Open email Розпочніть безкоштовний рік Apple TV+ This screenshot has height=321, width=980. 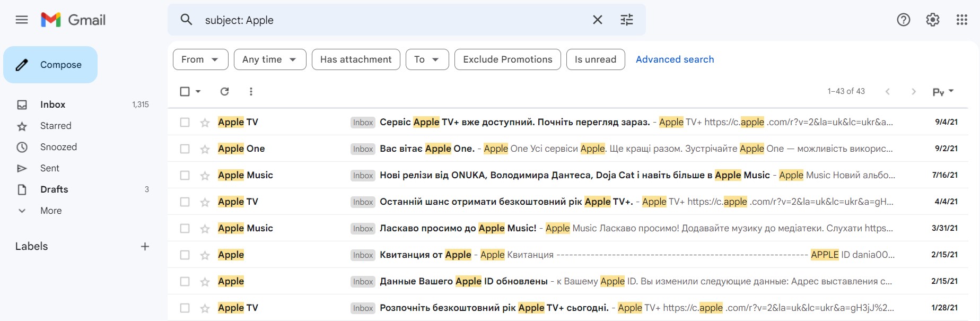pos(567,308)
